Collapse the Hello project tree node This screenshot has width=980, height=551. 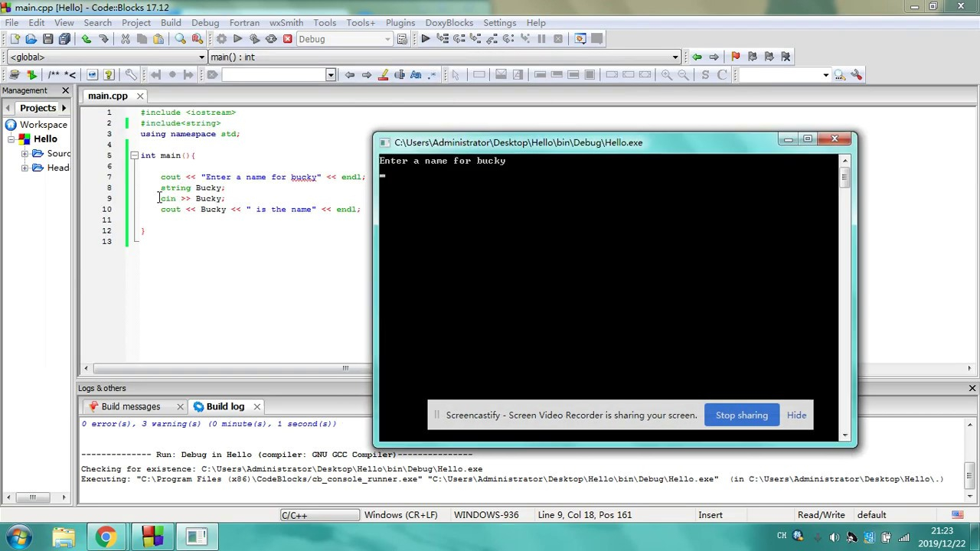(11, 139)
